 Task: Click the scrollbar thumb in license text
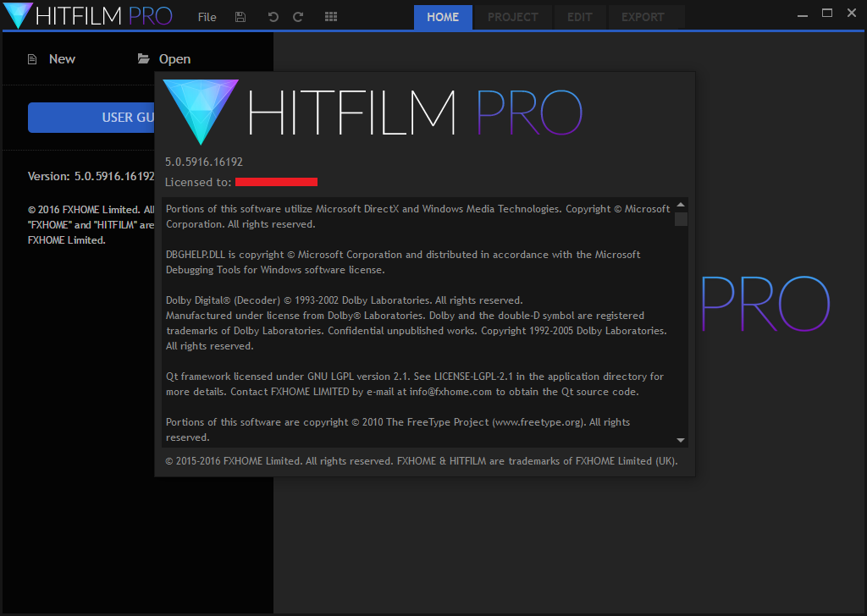pyautogui.click(x=681, y=219)
